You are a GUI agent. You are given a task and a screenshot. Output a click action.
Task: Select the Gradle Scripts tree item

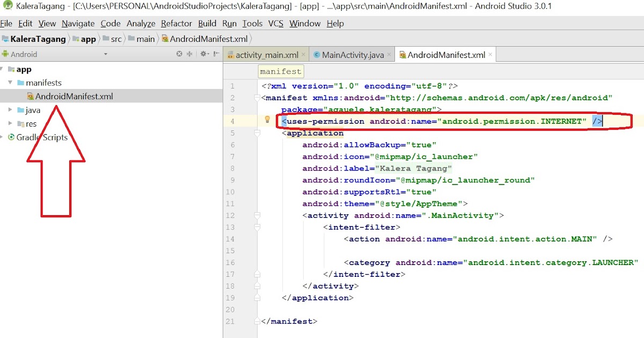coord(42,137)
